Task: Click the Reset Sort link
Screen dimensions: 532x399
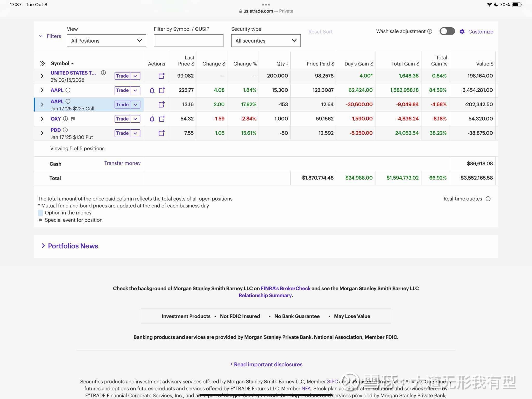Action: click(x=320, y=32)
